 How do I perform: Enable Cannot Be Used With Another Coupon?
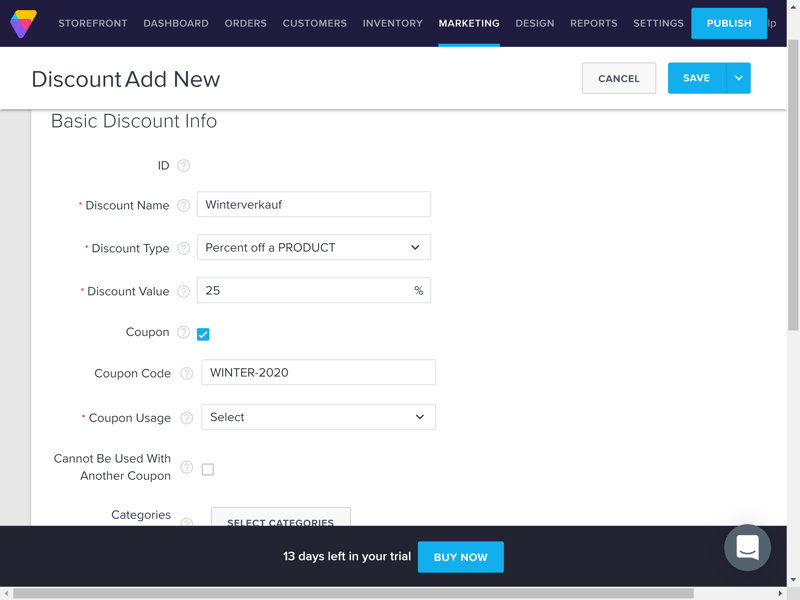pyautogui.click(x=208, y=469)
